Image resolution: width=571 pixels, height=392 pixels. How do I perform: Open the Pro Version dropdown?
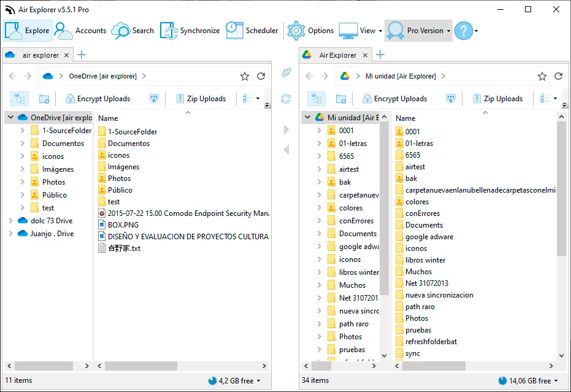418,31
